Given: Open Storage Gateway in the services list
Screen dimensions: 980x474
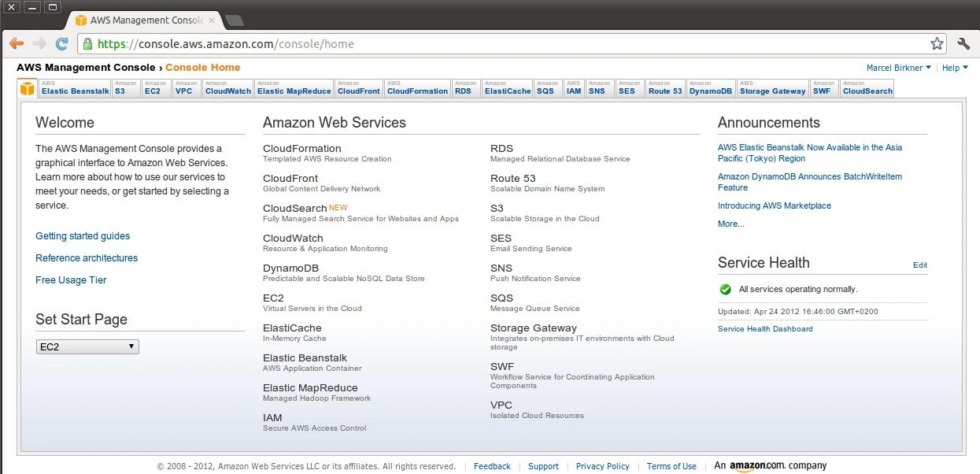Looking at the screenshot, I should pyautogui.click(x=534, y=328).
